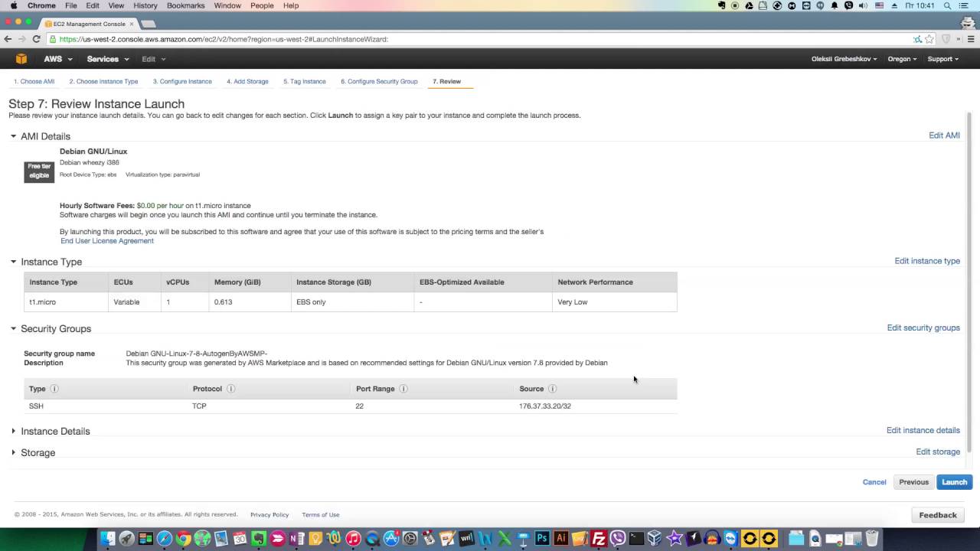This screenshot has width=980, height=551.
Task: Open the Services dropdown
Action: pyautogui.click(x=107, y=59)
